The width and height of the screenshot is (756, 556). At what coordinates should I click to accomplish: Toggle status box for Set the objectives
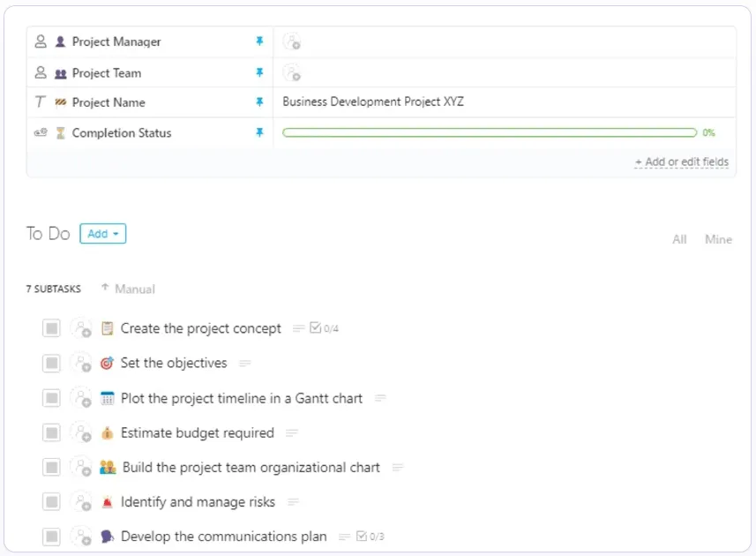pos(51,363)
